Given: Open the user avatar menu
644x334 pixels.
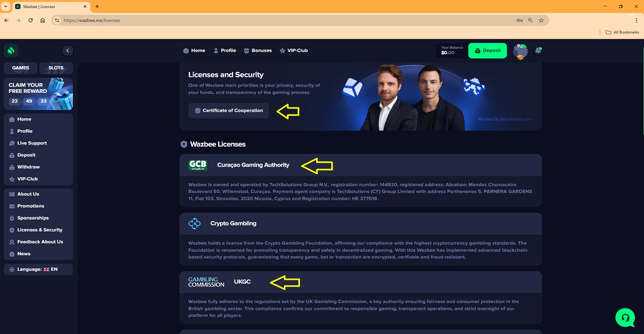Looking at the screenshot, I should coord(520,51).
